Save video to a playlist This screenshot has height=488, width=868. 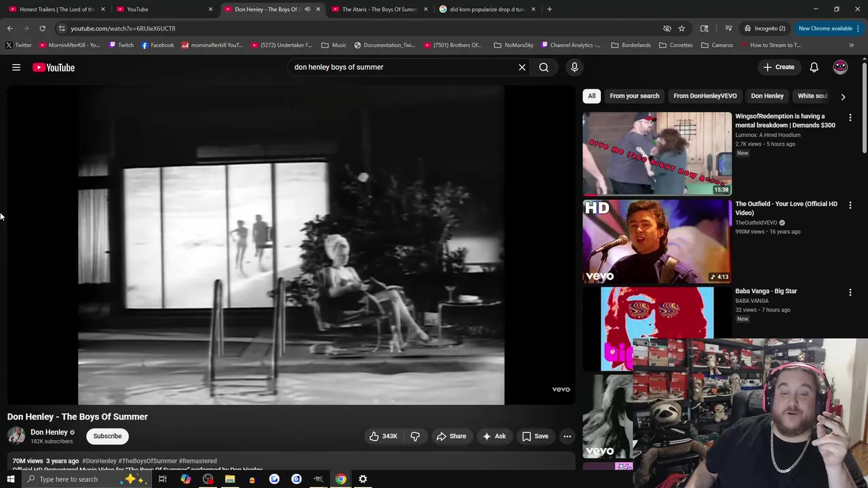(x=535, y=436)
